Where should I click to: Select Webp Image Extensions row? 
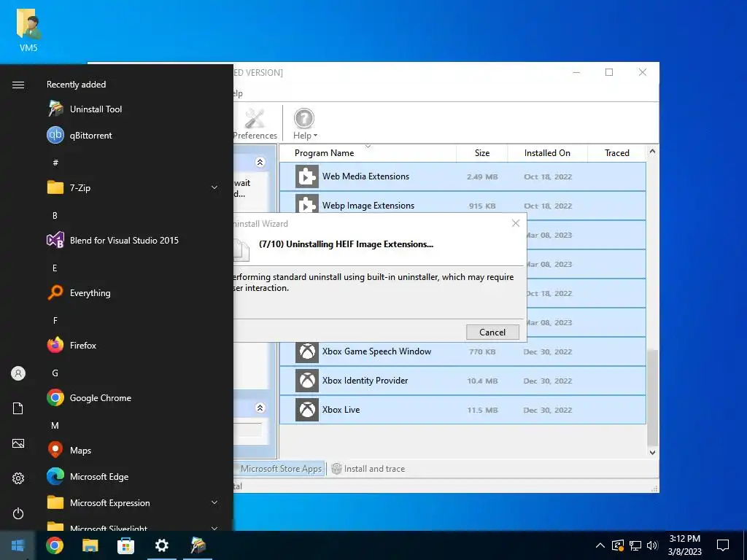tap(462, 204)
